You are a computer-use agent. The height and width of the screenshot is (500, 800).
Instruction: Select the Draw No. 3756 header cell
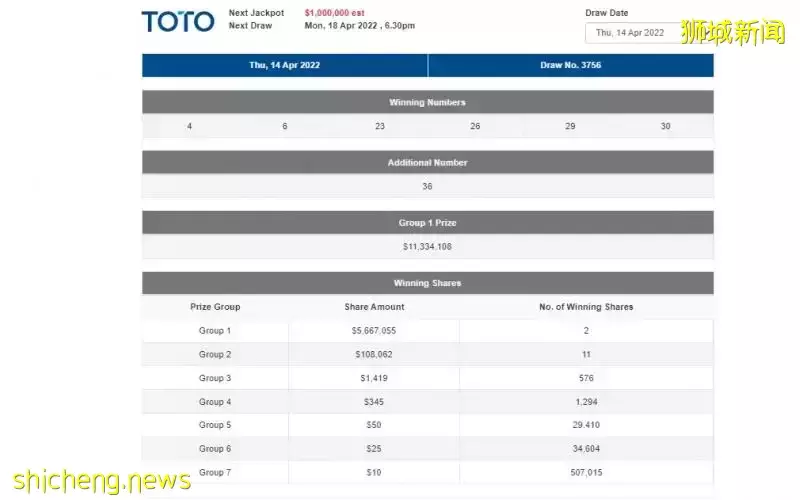coord(570,65)
